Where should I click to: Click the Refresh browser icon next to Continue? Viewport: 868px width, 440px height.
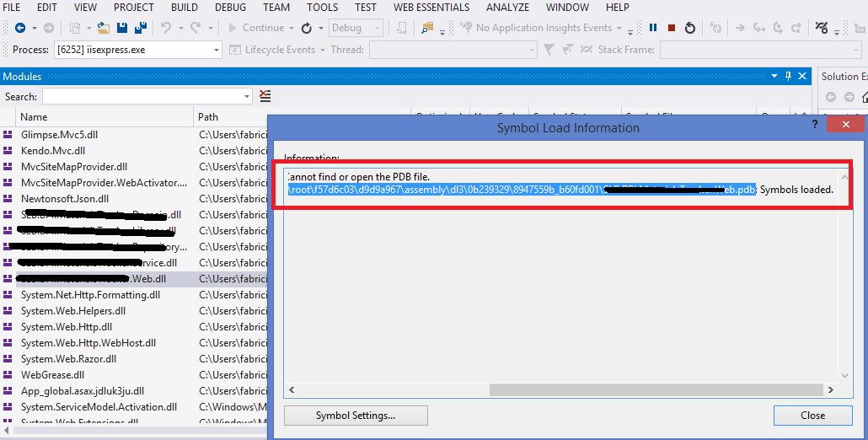(x=306, y=28)
